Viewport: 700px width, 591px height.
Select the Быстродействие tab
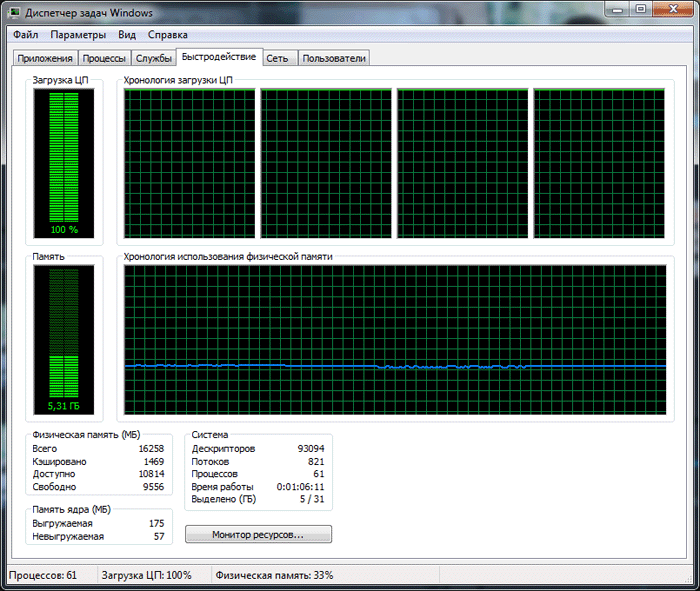(x=219, y=57)
